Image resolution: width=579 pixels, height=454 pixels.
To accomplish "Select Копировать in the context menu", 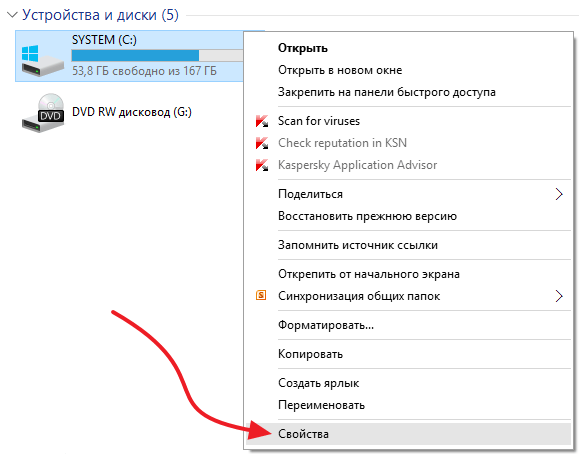I will click(408, 354).
